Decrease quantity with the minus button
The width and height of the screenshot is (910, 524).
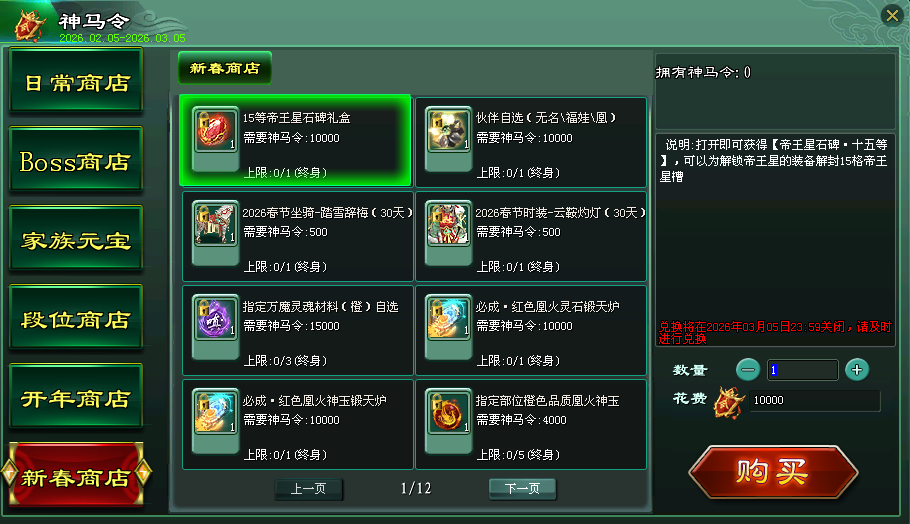click(x=748, y=370)
